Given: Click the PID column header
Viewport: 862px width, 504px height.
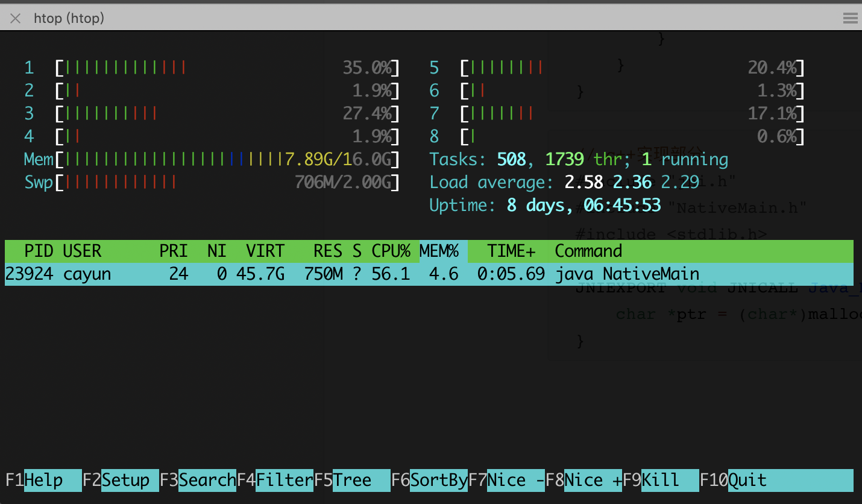Looking at the screenshot, I should pyautogui.click(x=39, y=251).
